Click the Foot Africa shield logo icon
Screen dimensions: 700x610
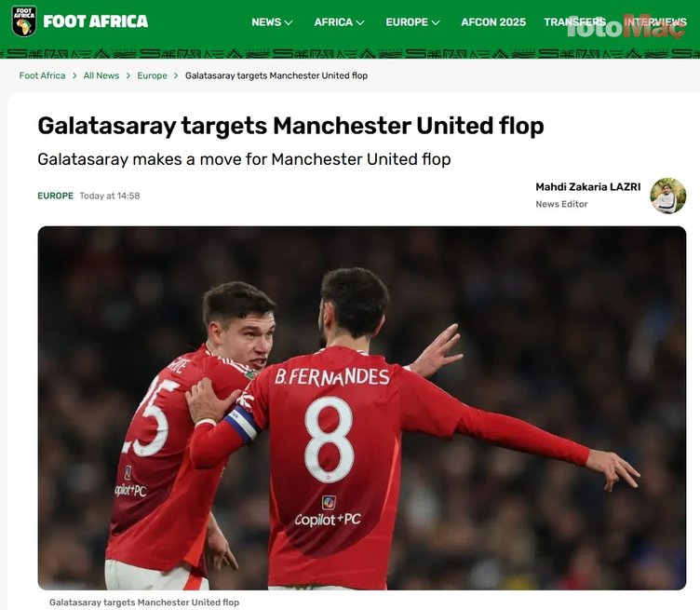(x=24, y=21)
